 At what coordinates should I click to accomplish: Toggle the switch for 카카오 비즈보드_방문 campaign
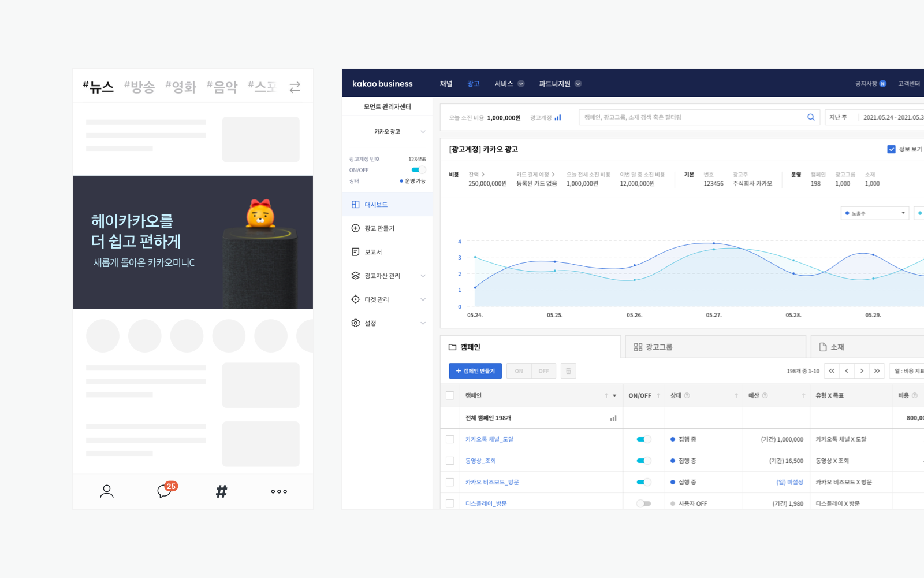(643, 482)
